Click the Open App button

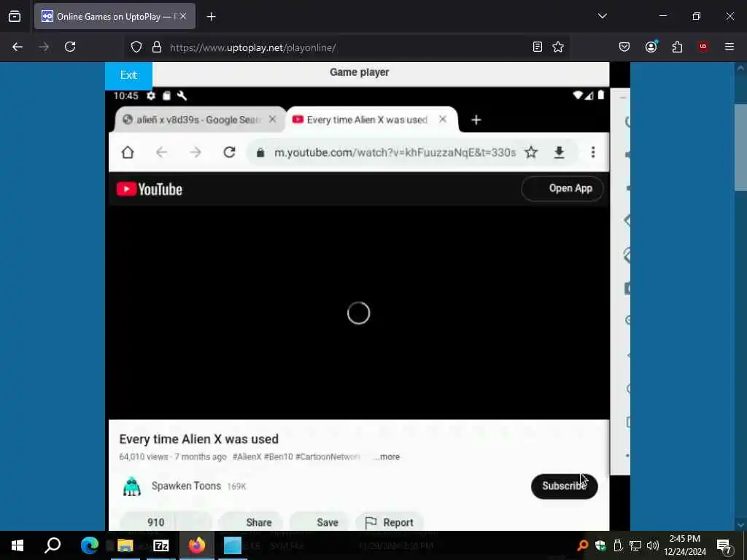[562, 189]
